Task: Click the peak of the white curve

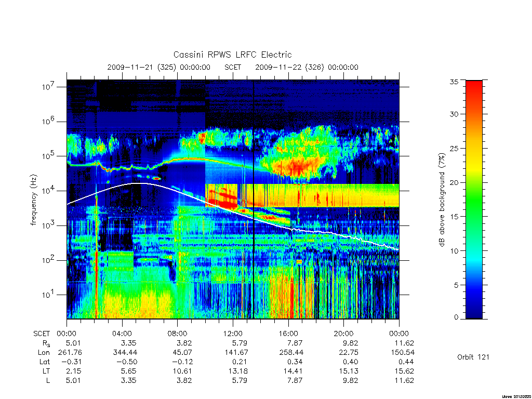Action: 139,183
